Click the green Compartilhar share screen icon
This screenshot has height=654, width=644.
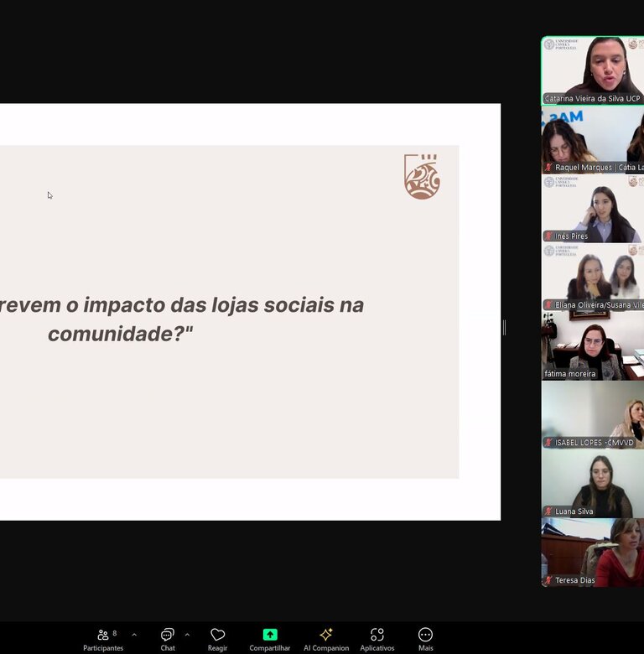270,636
